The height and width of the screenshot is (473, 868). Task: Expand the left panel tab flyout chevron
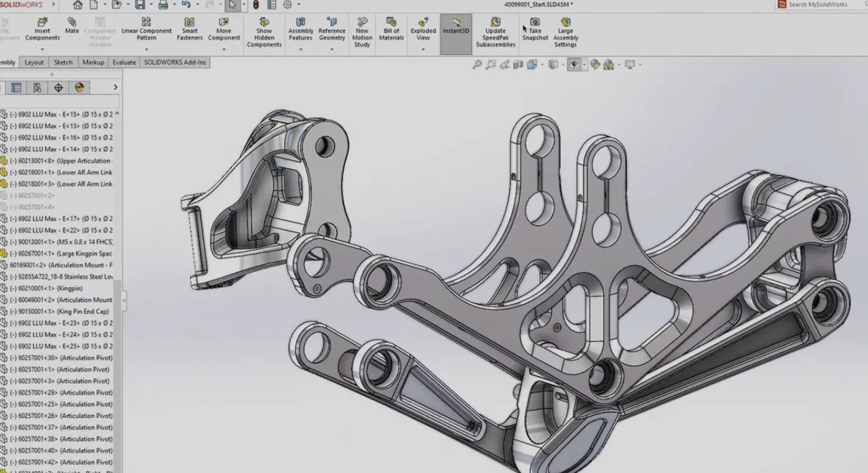click(115, 87)
